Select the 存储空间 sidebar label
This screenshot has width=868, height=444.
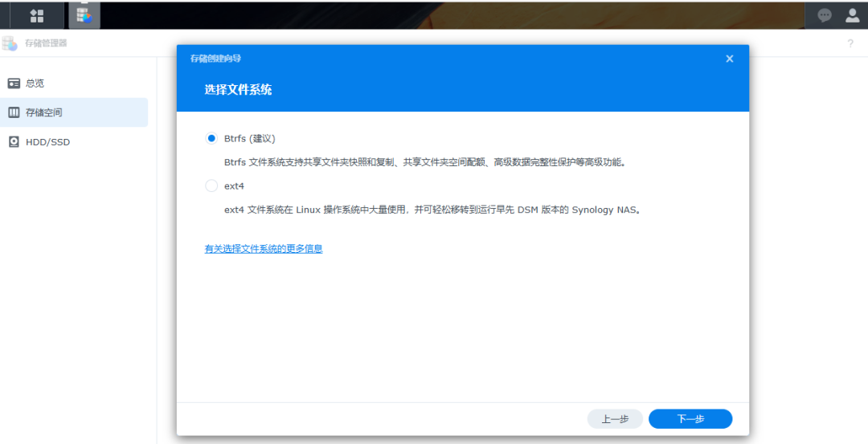coord(44,112)
